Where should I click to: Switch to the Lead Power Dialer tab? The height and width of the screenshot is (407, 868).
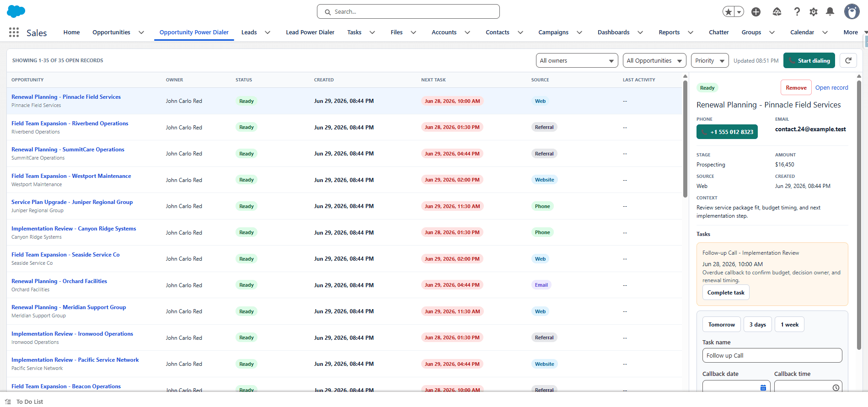coord(310,32)
